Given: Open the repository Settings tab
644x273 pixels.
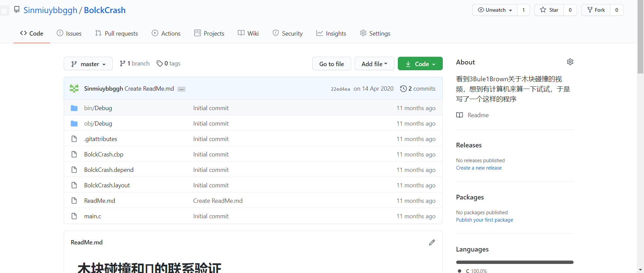Looking at the screenshot, I should (x=375, y=33).
